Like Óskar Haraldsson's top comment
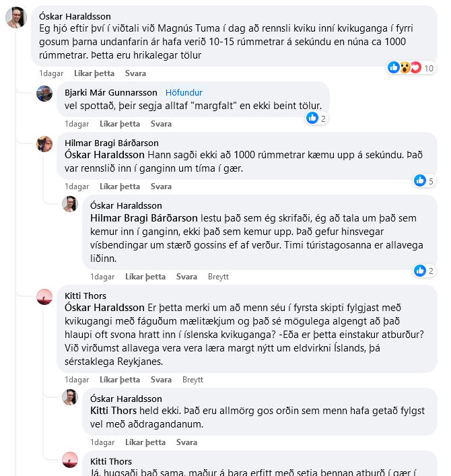The image size is (451, 476). [x=94, y=73]
